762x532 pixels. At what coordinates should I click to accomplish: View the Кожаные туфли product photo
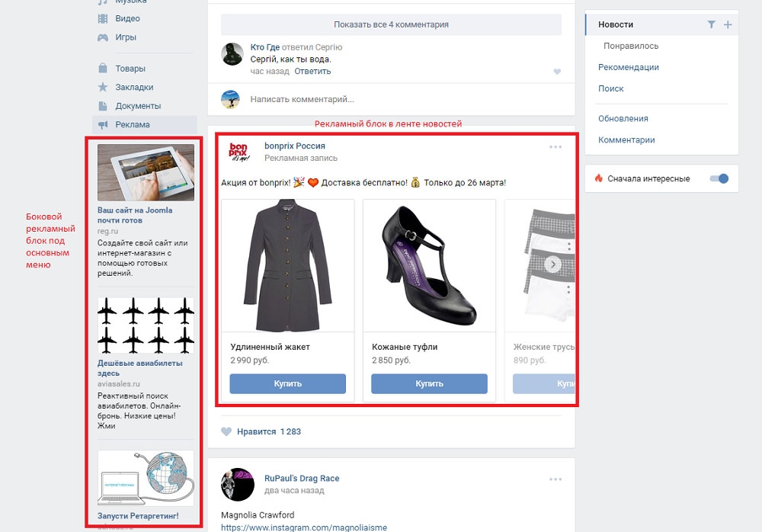click(429, 265)
